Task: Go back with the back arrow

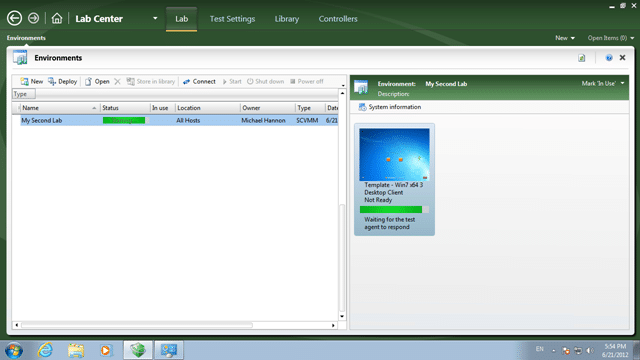Action: 14,18
